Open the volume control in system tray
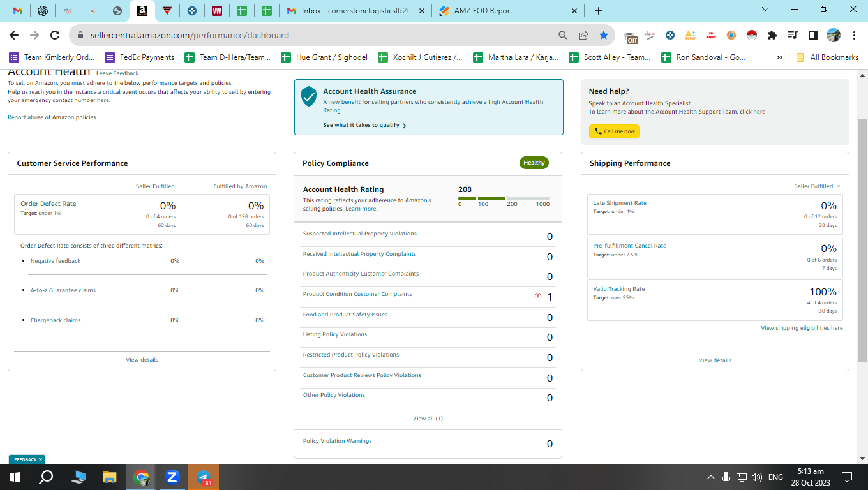Viewport: 868px width, 490px height. [757, 477]
